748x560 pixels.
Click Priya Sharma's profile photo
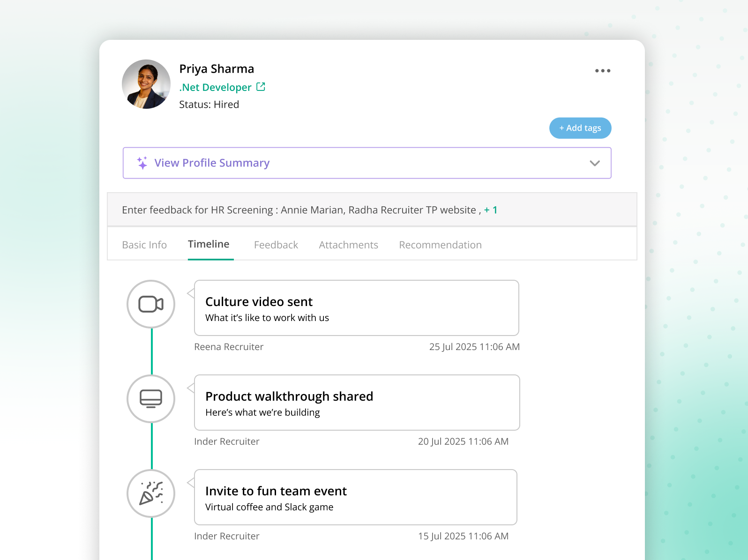146,84
